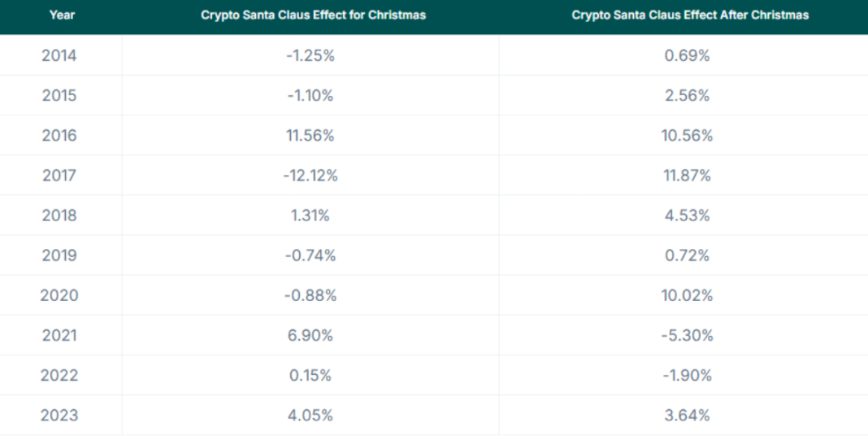868x440 pixels.
Task: Select the -5.30% after-Christmas cell
Action: 687,335
